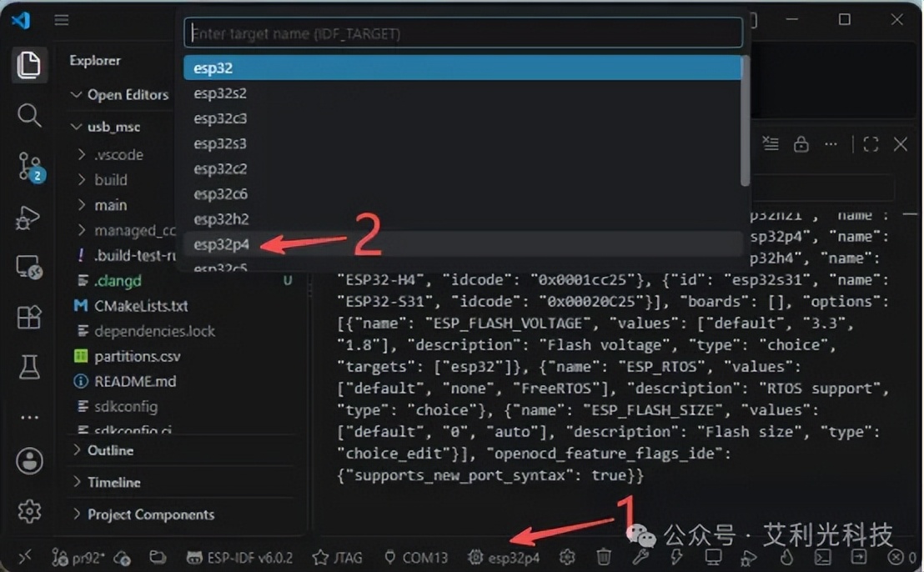Open the Explorer view in activity bar
The height and width of the screenshot is (572, 924).
pyautogui.click(x=28, y=64)
